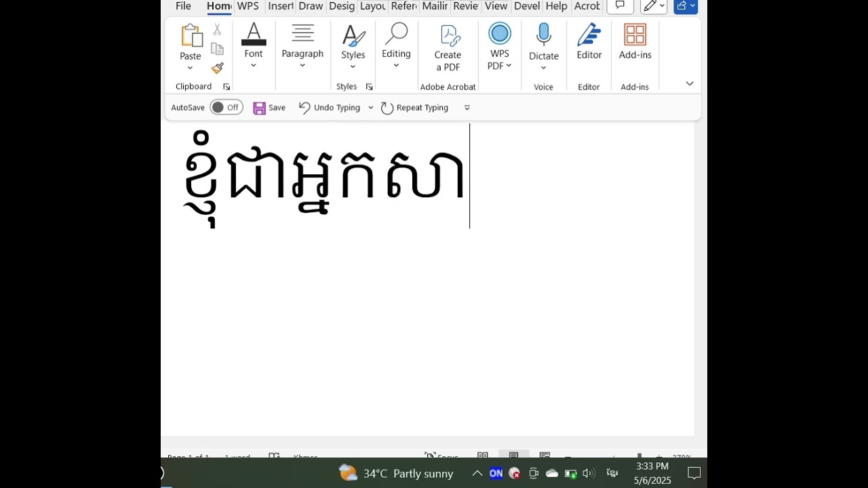The image size is (868, 488).
Task: Open the Windows notification center icon
Action: (x=694, y=473)
